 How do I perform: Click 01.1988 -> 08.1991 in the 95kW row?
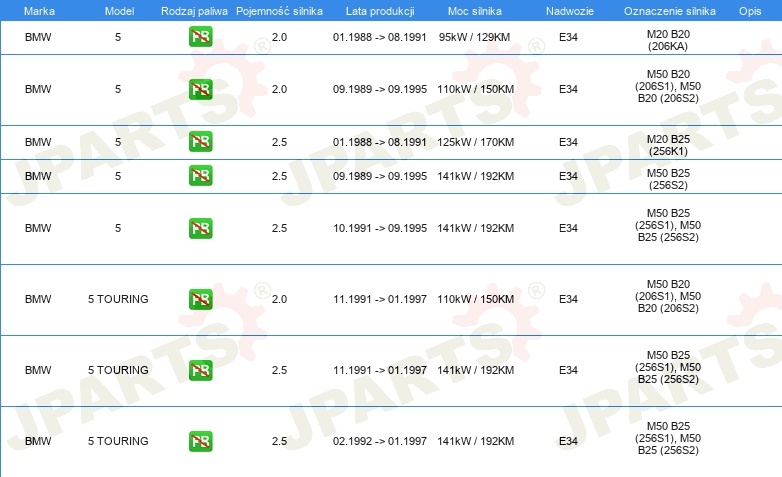tap(380, 37)
